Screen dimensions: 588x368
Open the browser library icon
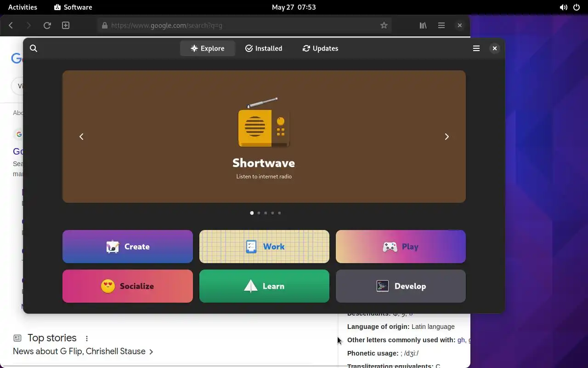pyautogui.click(x=423, y=25)
